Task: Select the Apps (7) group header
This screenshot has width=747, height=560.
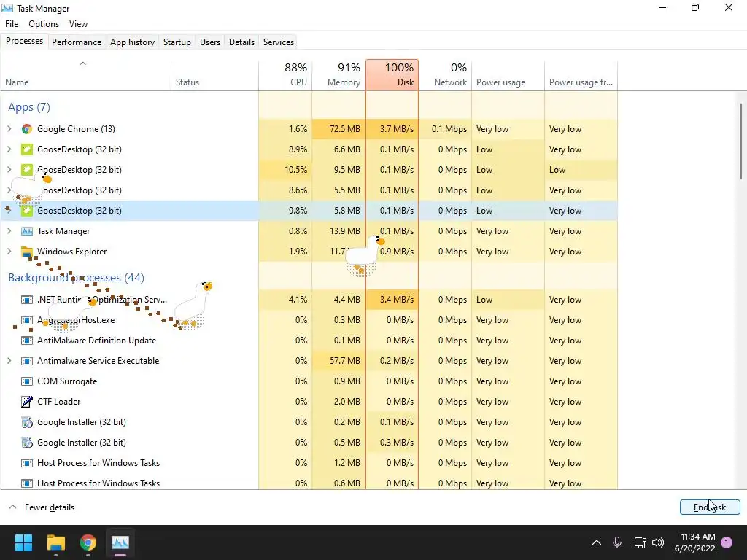Action: pyautogui.click(x=29, y=107)
